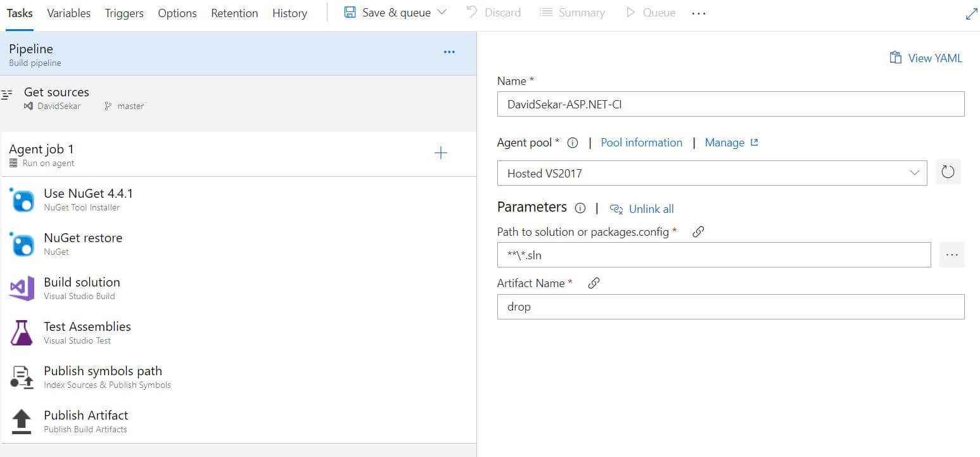This screenshot has height=457, width=980.
Task: Select the Visual Studio Build solution icon
Action: [x=22, y=288]
